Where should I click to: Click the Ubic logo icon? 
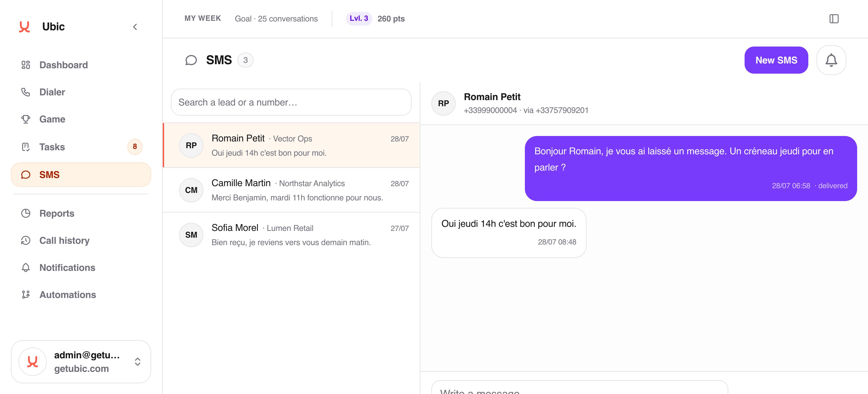tap(24, 27)
